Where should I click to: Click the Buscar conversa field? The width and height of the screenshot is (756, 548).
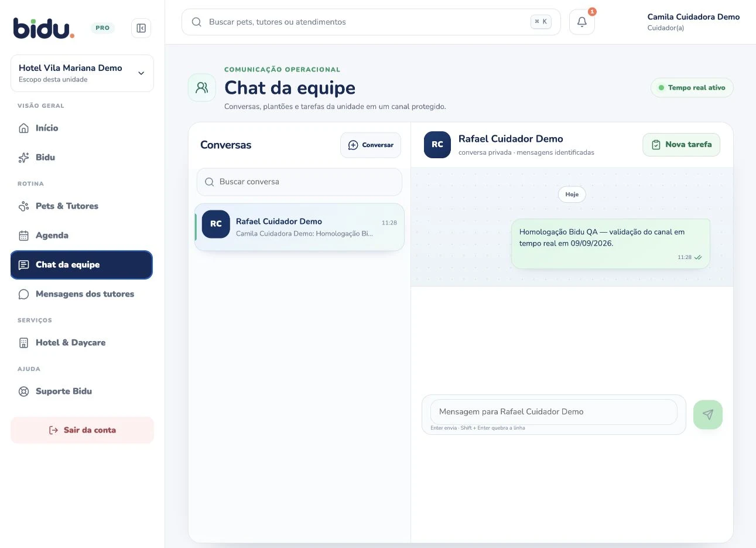pos(299,182)
